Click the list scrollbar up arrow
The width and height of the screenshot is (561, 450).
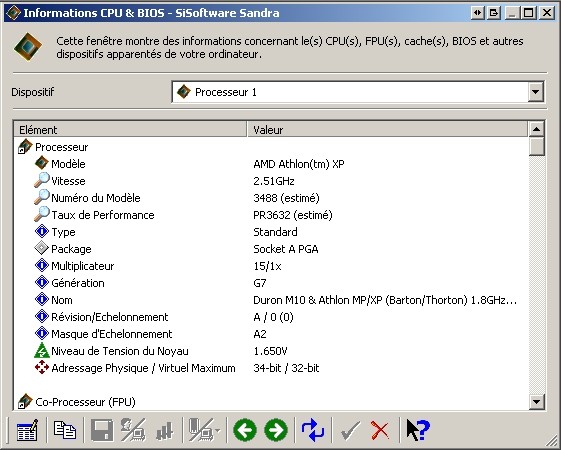[536, 129]
